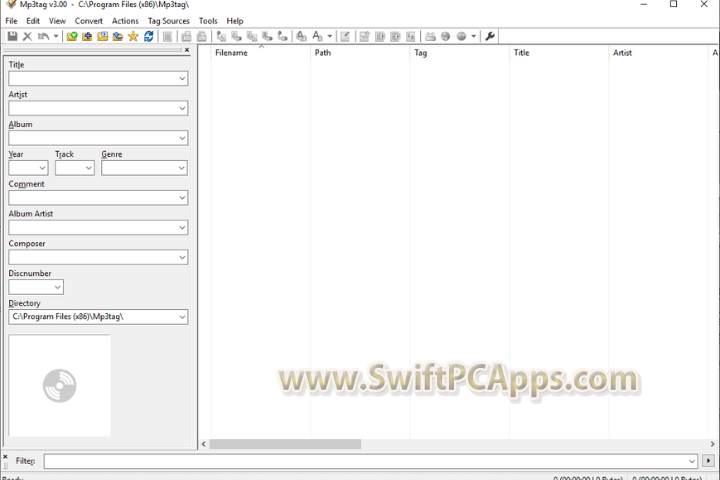The height and width of the screenshot is (480, 720).
Task: Expand the Composer dropdown
Action: (182, 258)
